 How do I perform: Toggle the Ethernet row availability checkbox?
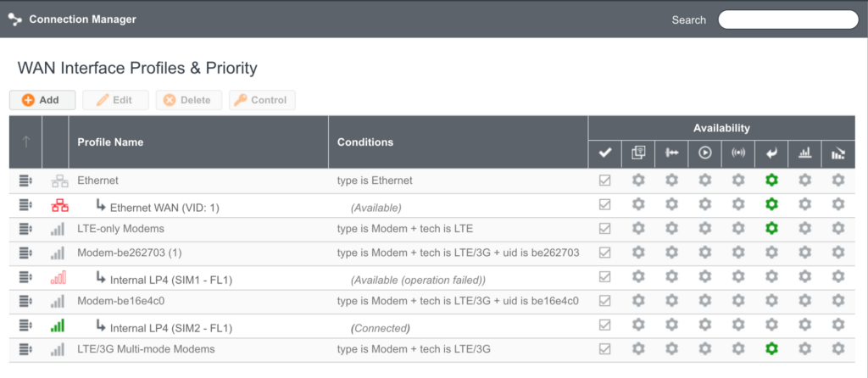[604, 180]
